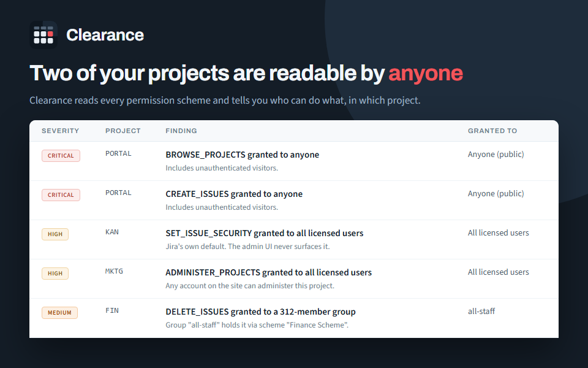Click the GRANTED TO column header
The width and height of the screenshot is (588, 368).
pos(492,131)
